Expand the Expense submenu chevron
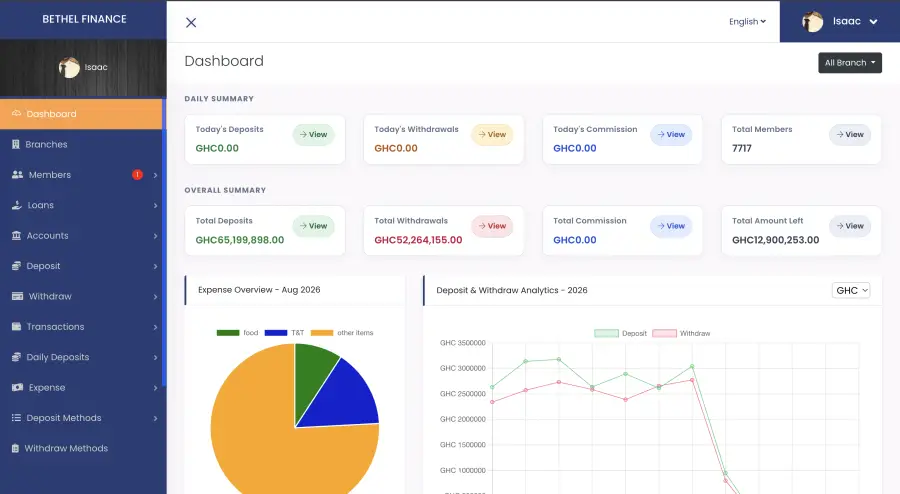Image resolution: width=900 pixels, height=494 pixels. 155,388
